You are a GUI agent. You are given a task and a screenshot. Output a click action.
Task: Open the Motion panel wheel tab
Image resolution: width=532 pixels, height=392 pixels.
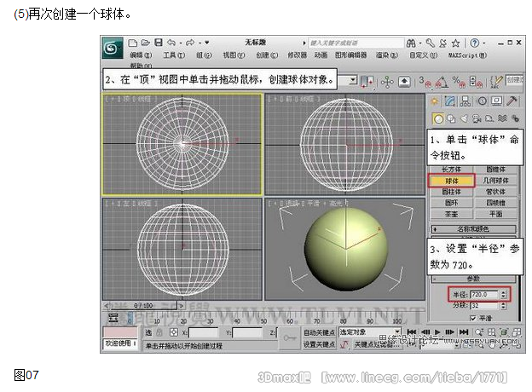coord(482,101)
